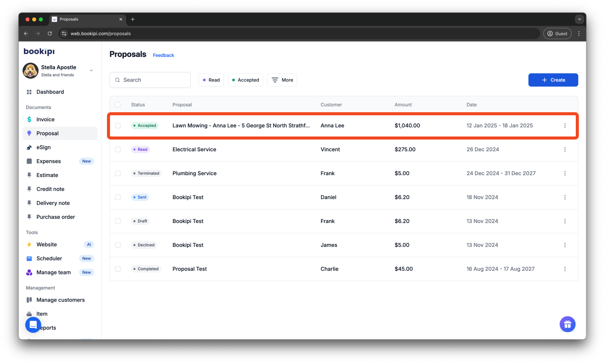Open the More filters dropdown
Viewport: 605px width, 364px height.
click(282, 80)
